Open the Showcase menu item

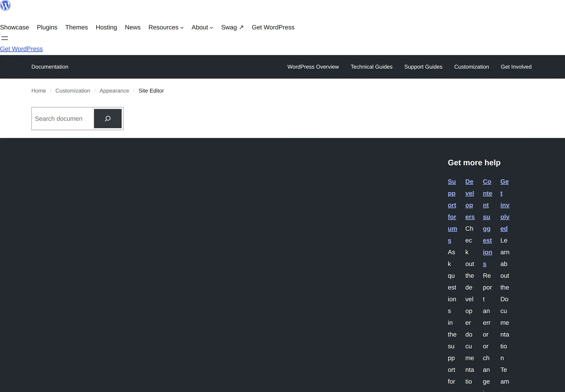(x=14, y=27)
